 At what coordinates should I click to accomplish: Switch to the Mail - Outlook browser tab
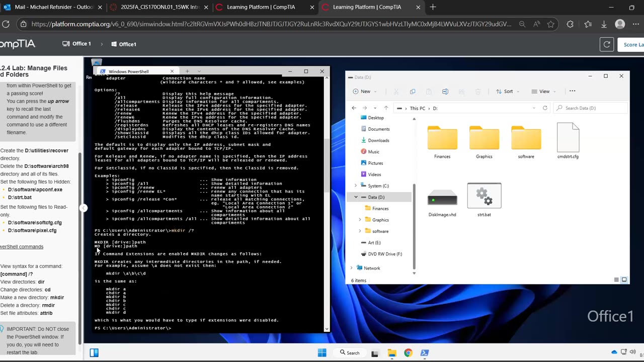click(x=53, y=7)
